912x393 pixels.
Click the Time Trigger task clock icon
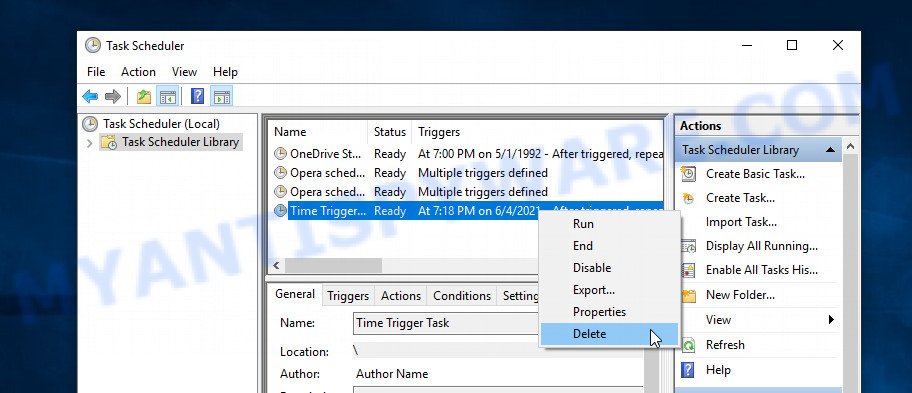[280, 210]
